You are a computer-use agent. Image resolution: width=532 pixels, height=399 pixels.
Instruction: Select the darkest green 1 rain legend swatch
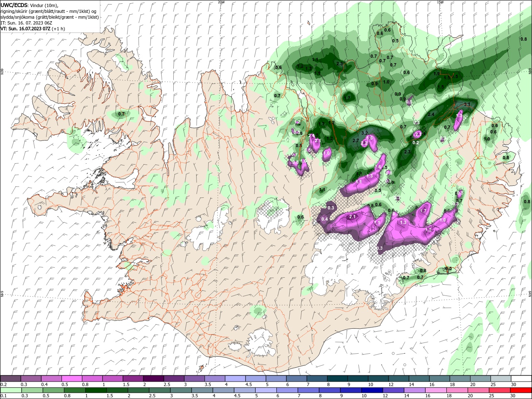[x=96, y=390]
